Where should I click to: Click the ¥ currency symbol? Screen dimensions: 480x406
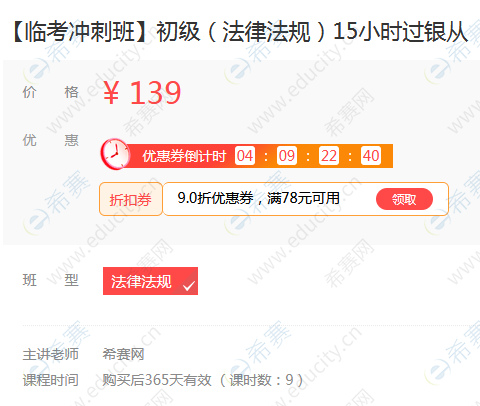(x=111, y=93)
